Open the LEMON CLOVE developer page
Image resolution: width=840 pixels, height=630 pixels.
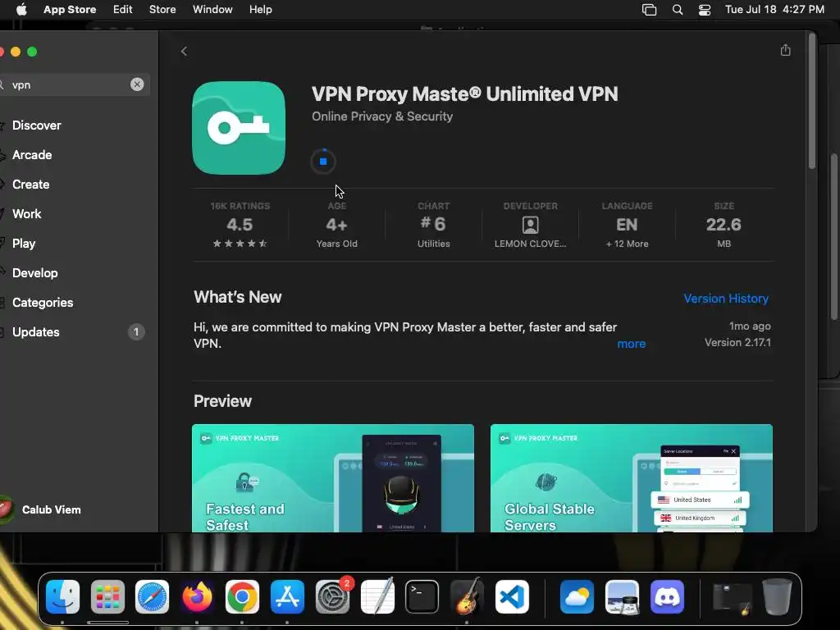point(531,225)
